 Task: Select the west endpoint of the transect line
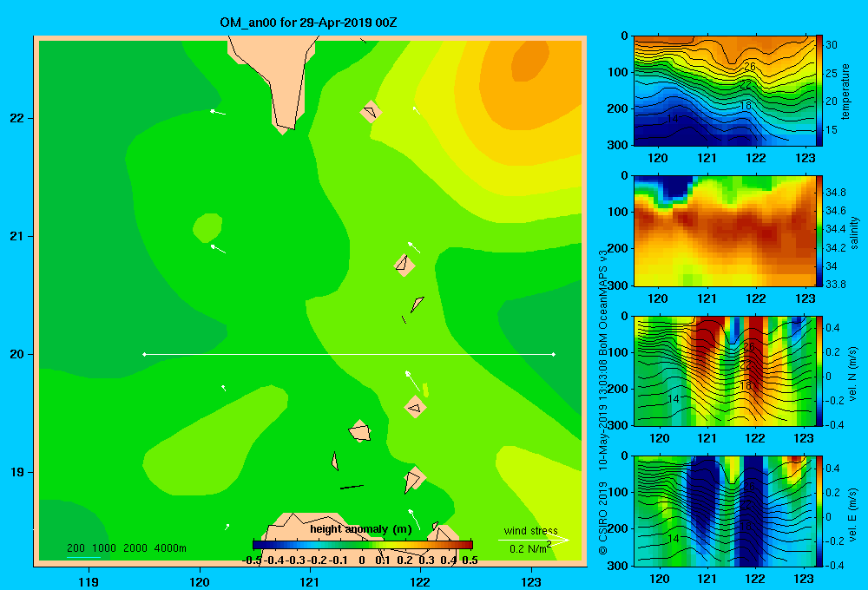click(144, 354)
